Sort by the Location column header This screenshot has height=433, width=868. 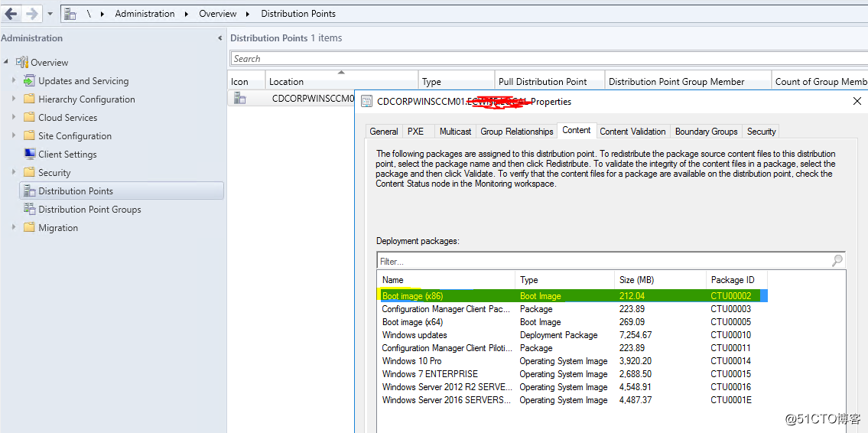coord(342,81)
